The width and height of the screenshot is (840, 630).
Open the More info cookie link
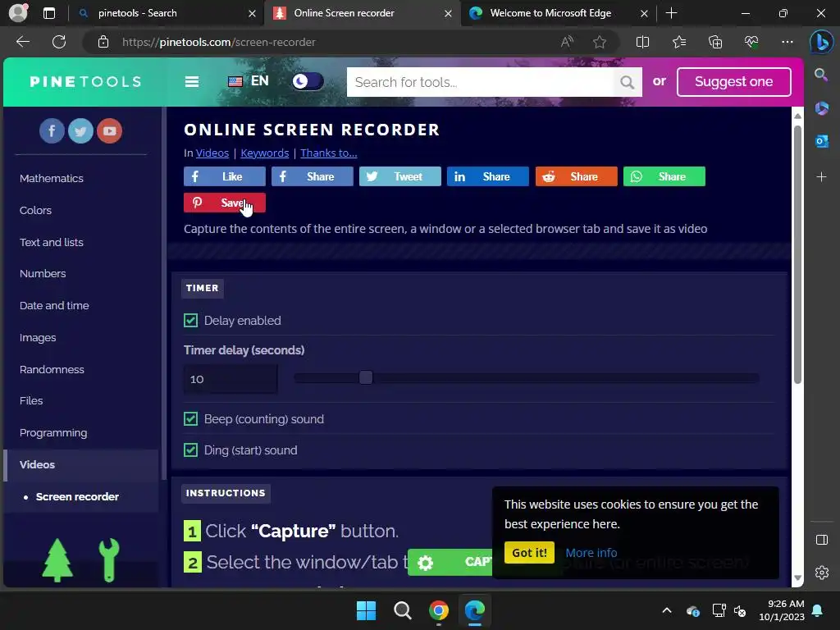coord(591,553)
